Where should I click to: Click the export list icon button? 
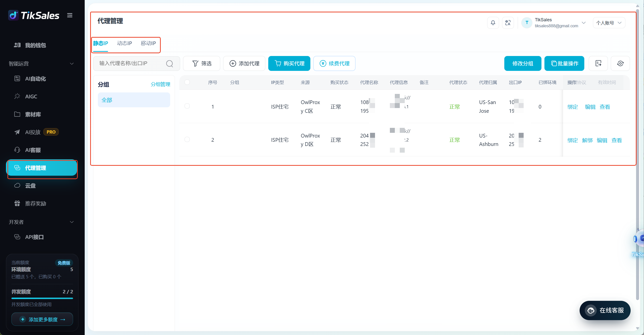pyautogui.click(x=598, y=63)
